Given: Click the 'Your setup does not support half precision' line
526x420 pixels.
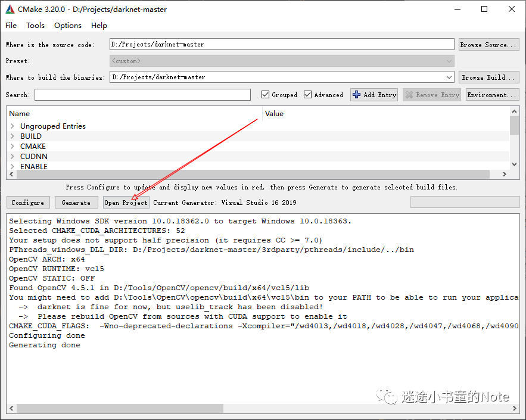Looking at the screenshot, I should click(166, 241).
